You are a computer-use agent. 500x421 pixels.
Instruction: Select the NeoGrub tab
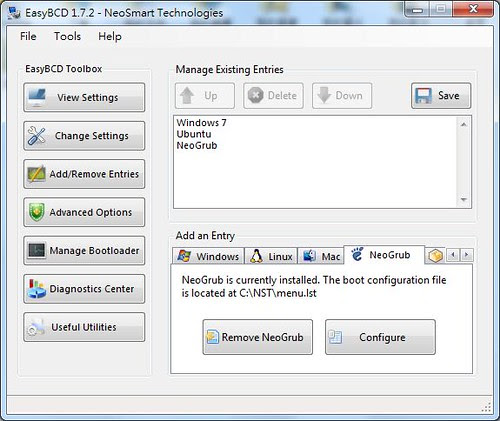[x=384, y=255]
